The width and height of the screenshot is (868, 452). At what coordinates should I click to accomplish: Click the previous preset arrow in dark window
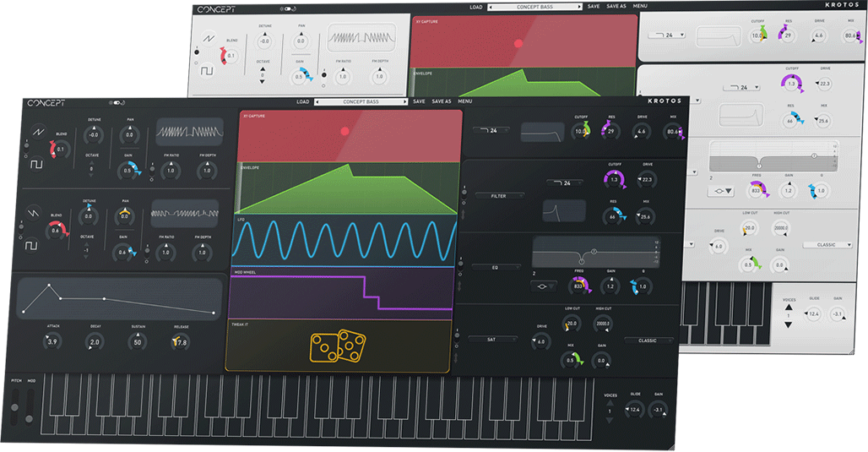tap(317, 101)
